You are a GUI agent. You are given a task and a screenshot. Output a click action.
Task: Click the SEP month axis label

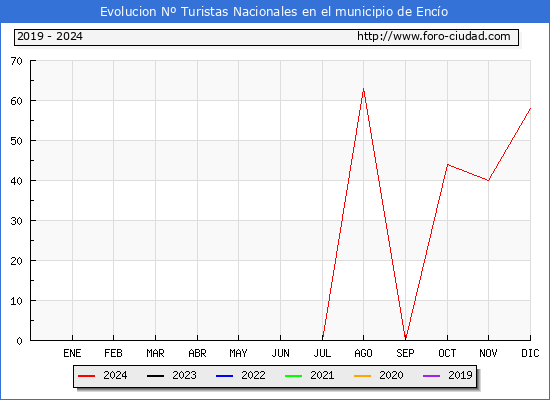[405, 353]
